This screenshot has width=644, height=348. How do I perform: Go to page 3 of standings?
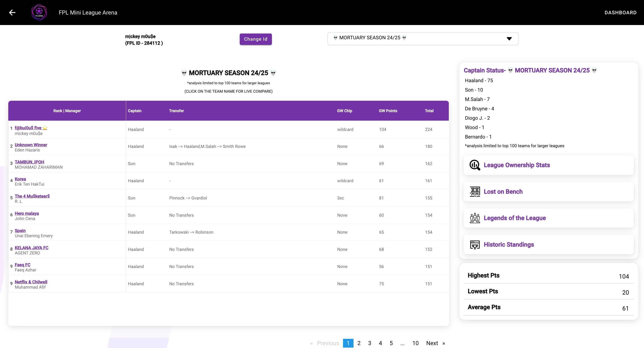tap(369, 343)
